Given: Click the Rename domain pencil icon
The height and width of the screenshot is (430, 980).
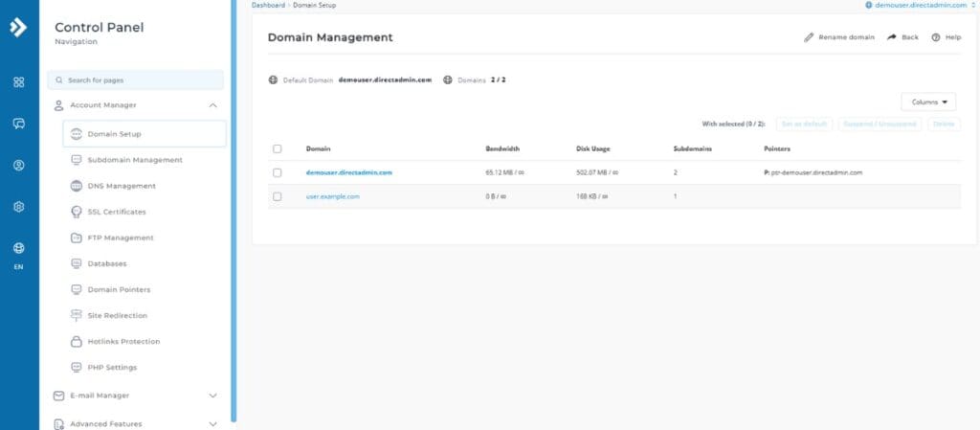Looking at the screenshot, I should pos(809,37).
